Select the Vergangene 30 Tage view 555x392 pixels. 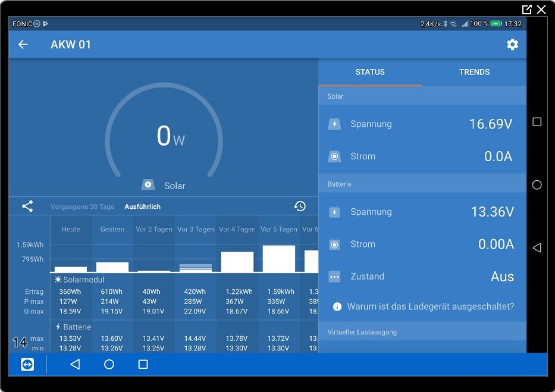(x=83, y=206)
